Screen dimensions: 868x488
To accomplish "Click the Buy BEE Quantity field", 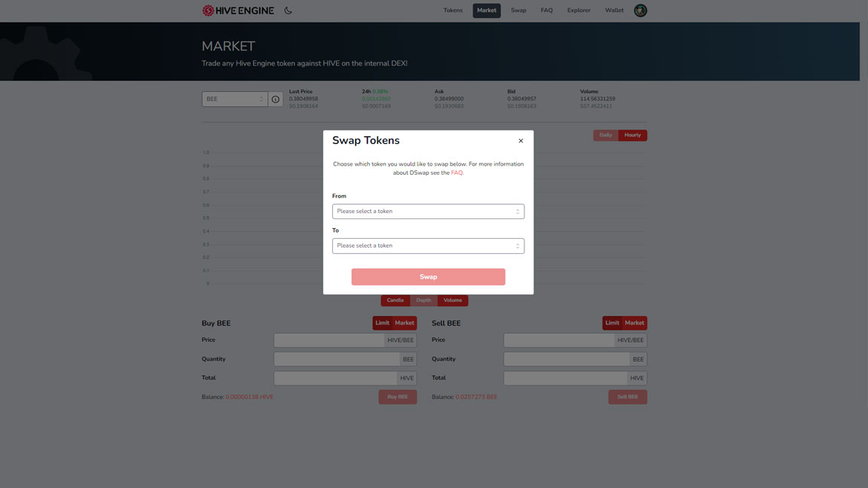I will click(337, 359).
